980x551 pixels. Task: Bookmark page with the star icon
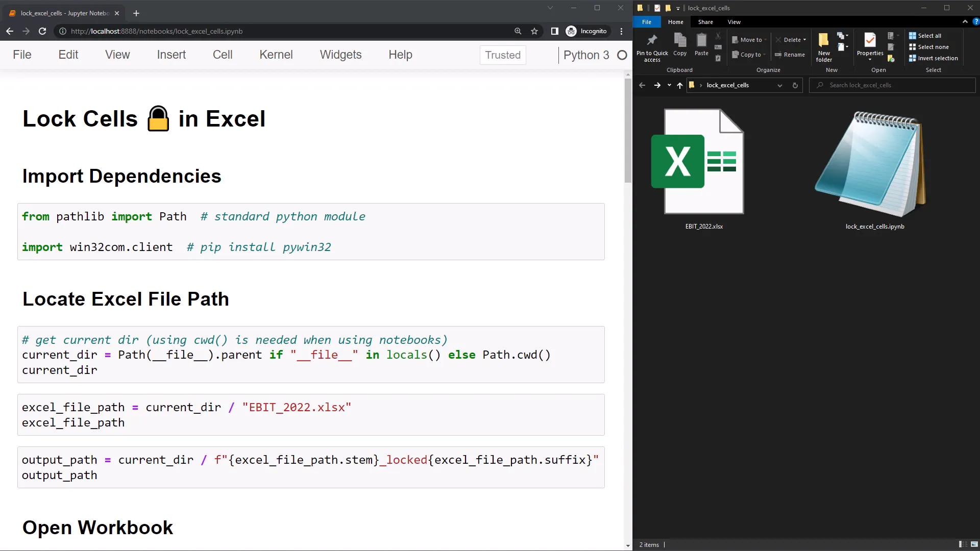tap(534, 31)
